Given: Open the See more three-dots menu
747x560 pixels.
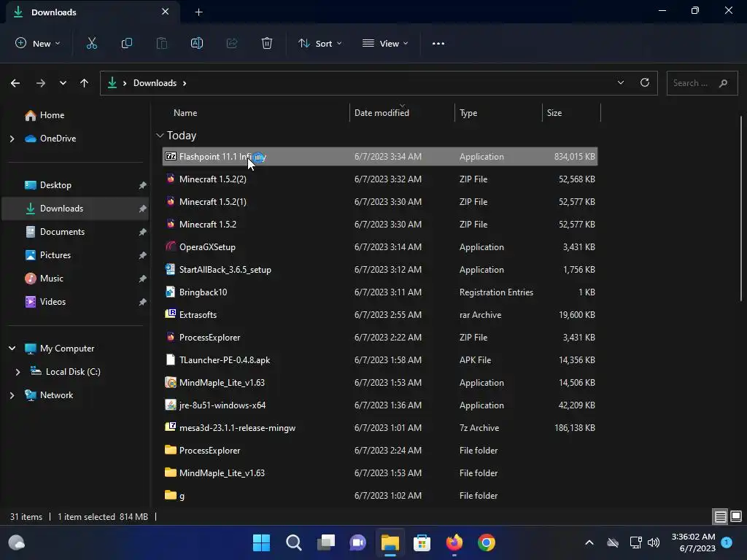Looking at the screenshot, I should click(x=438, y=43).
